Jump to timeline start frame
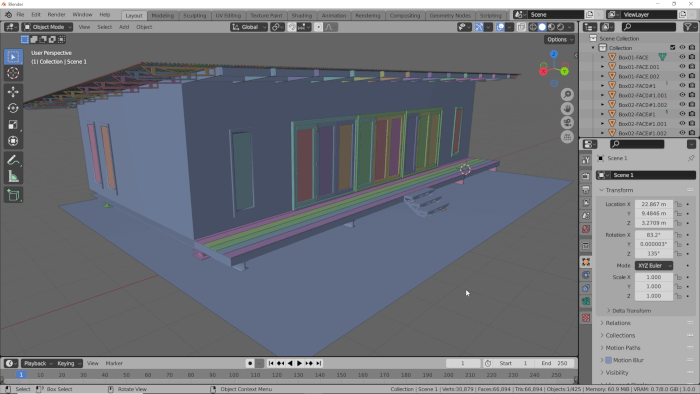Image resolution: width=700 pixels, height=394 pixels. pos(271,363)
